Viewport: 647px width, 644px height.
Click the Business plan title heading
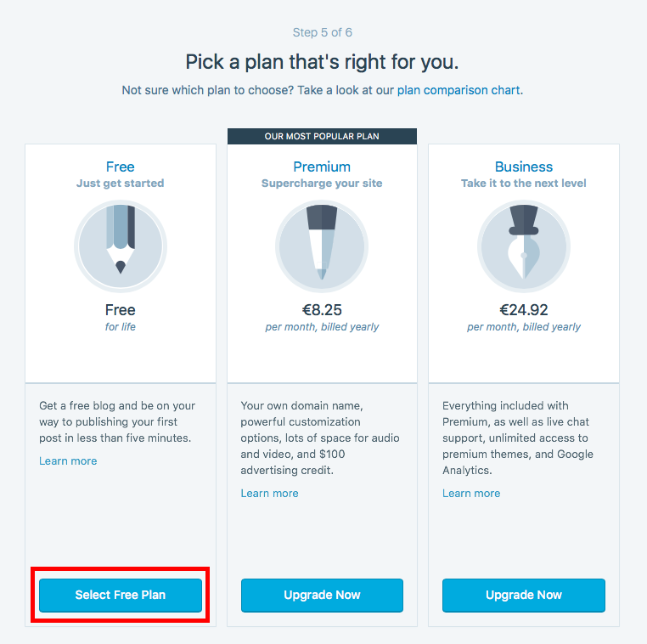click(x=524, y=167)
